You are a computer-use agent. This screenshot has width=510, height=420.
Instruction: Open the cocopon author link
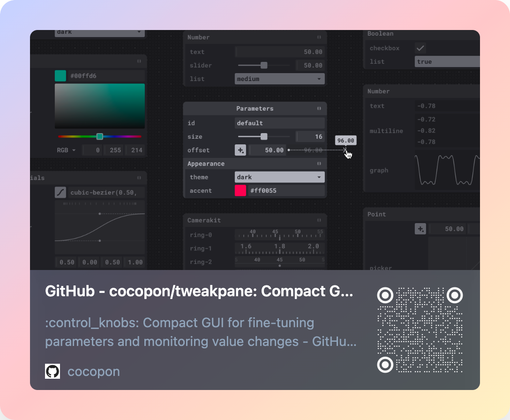pyautogui.click(x=94, y=372)
